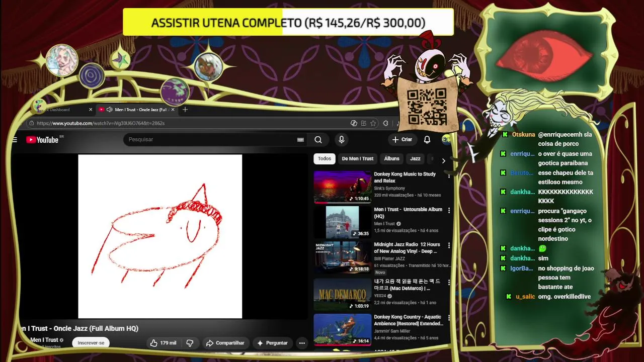This screenshot has width=644, height=362.
Task: Open Donkey Kong Country Aquatic Ambience thumbnail
Action: click(x=343, y=330)
